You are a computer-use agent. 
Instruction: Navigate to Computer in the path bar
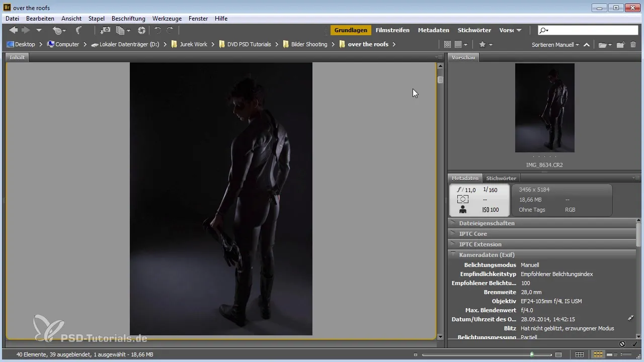pyautogui.click(x=63, y=44)
